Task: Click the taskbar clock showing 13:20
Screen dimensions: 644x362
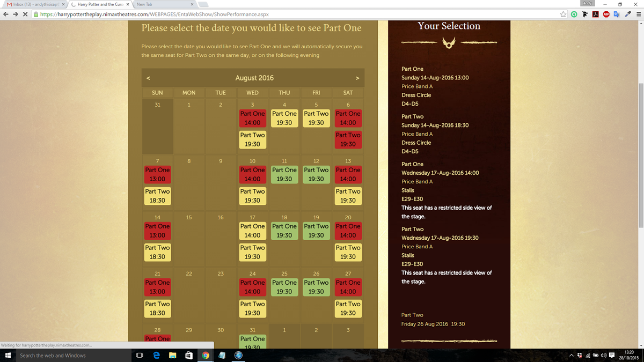Action: point(630,356)
